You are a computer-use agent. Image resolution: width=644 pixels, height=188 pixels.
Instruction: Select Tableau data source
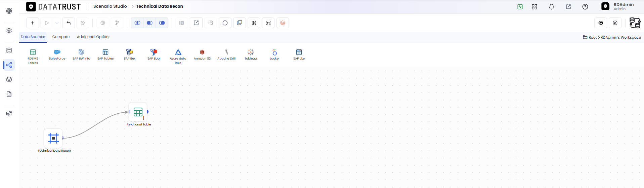click(x=251, y=54)
